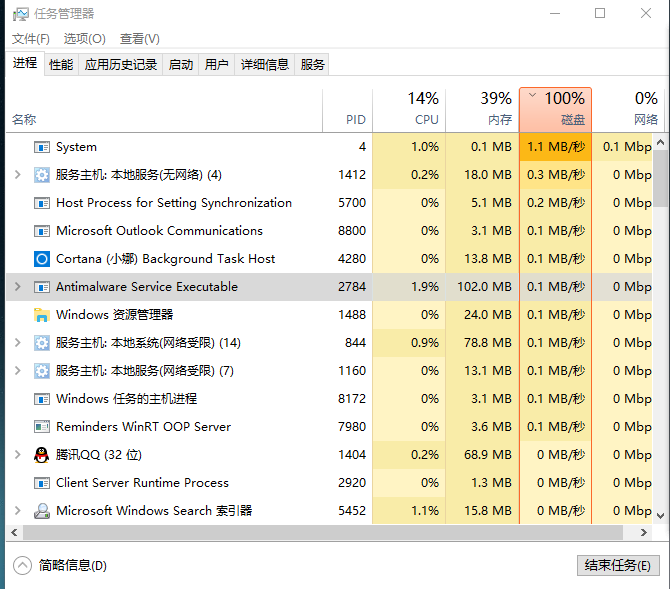Click Client Server Runtime Process icon
Screen dimensions: 670x589
41,483
